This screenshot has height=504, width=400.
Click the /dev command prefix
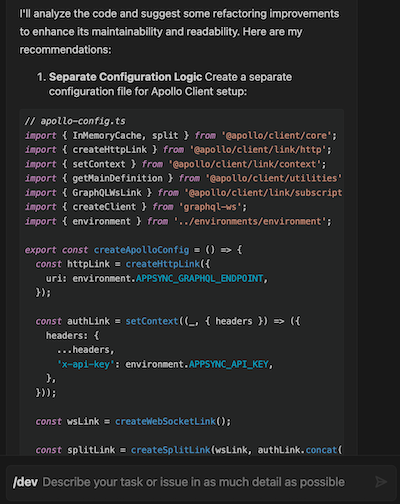[25, 482]
